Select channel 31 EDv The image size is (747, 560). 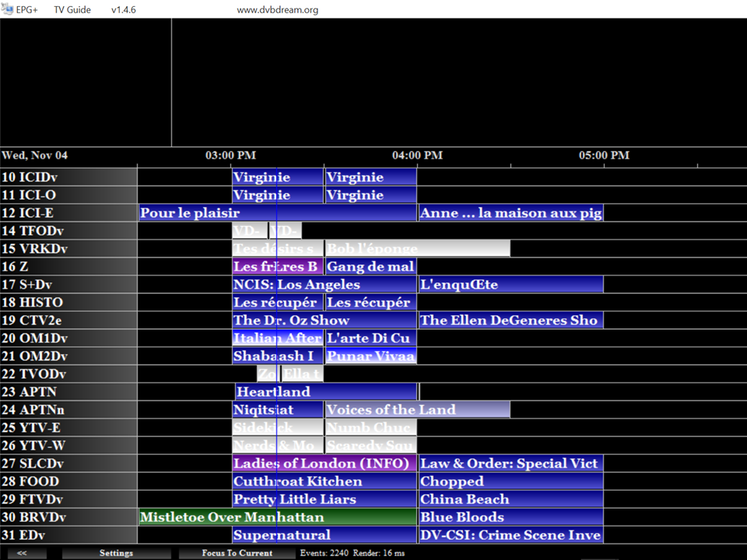tap(68, 535)
